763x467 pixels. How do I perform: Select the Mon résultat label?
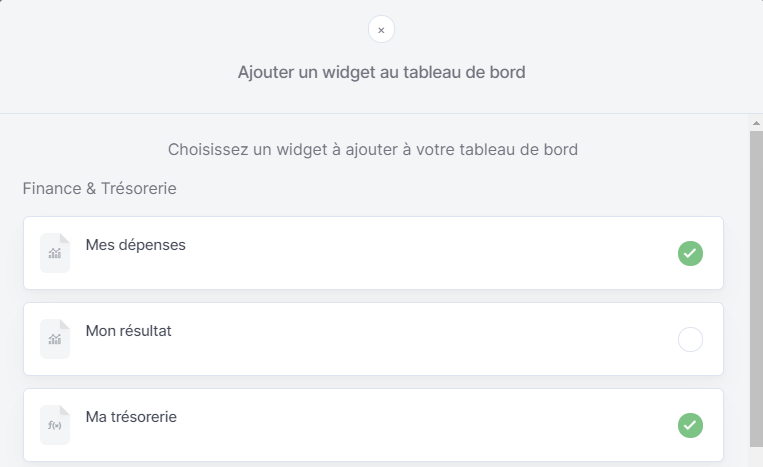[x=128, y=331]
